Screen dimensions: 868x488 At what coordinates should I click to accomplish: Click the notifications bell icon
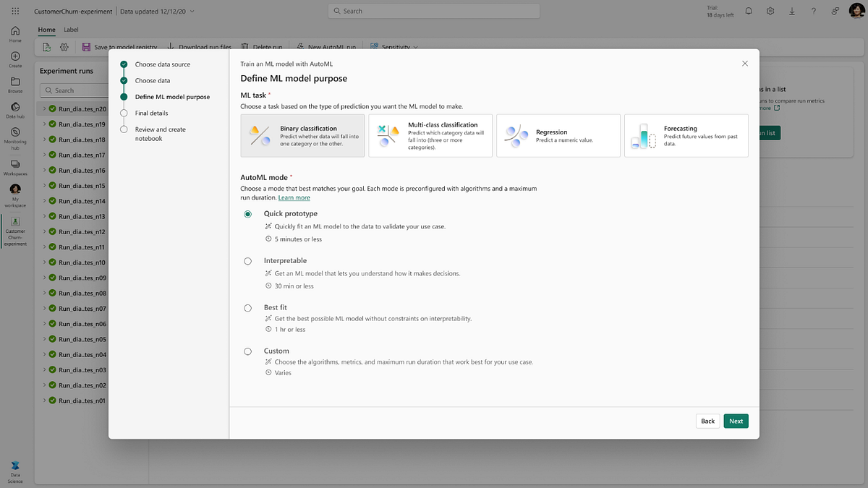(748, 11)
